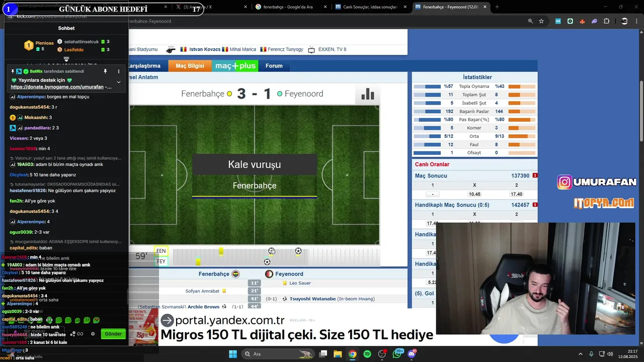Click the bar chart statistics icon
Image resolution: width=644 pixels, height=362 pixels.
(368, 94)
